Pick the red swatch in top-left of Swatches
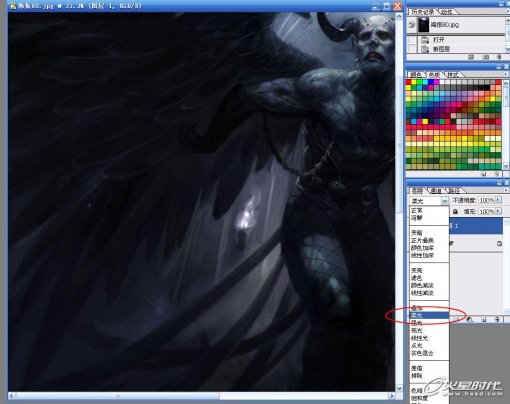The image size is (510, 404). (409, 82)
